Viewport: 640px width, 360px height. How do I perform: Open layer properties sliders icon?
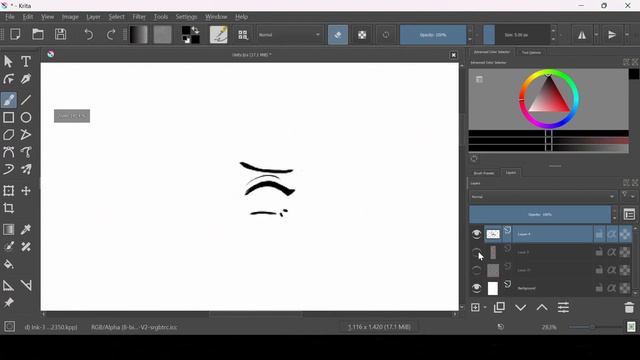pyautogui.click(x=563, y=307)
